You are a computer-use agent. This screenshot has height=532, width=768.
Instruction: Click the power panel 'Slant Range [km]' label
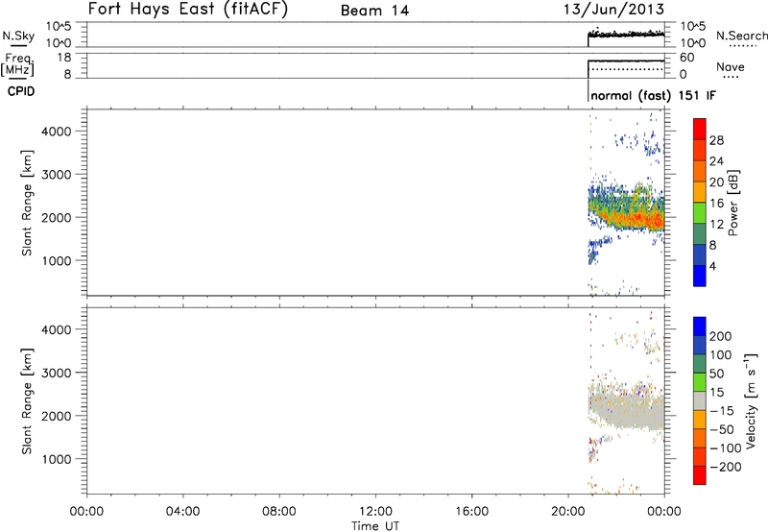[x=27, y=203]
